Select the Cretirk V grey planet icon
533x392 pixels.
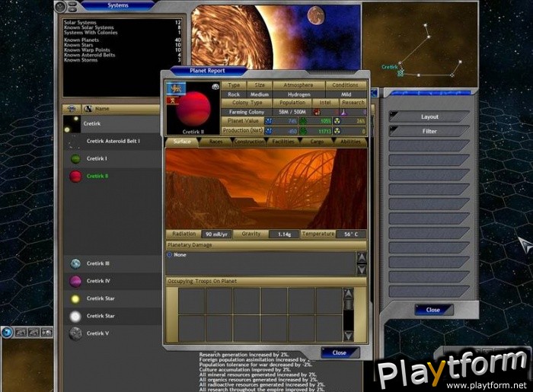[x=75, y=333]
